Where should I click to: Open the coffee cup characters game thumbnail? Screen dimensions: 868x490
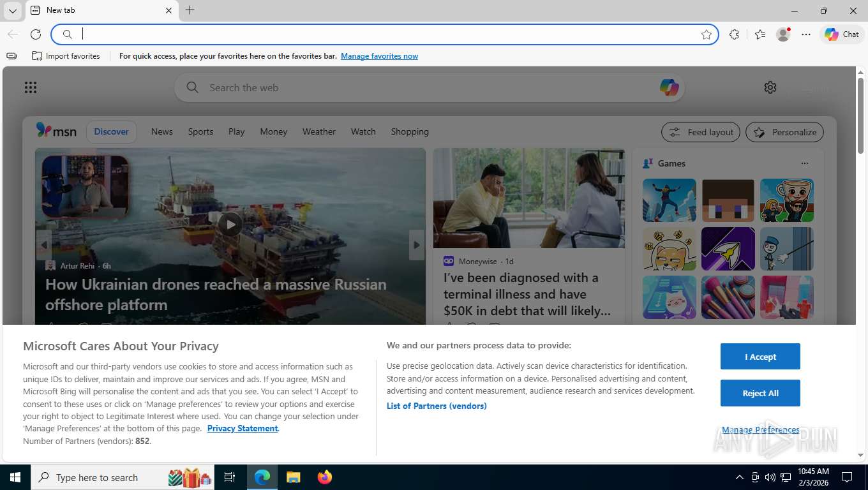click(787, 200)
